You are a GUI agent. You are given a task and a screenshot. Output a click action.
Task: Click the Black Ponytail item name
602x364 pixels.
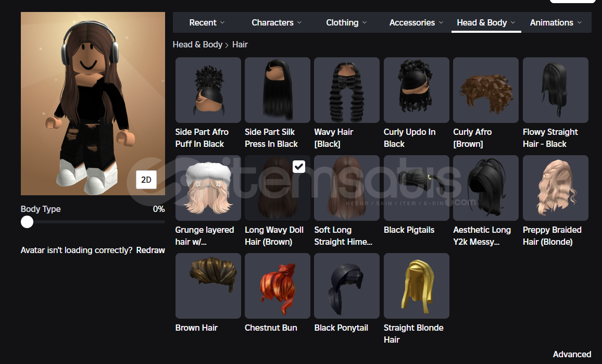[341, 328]
